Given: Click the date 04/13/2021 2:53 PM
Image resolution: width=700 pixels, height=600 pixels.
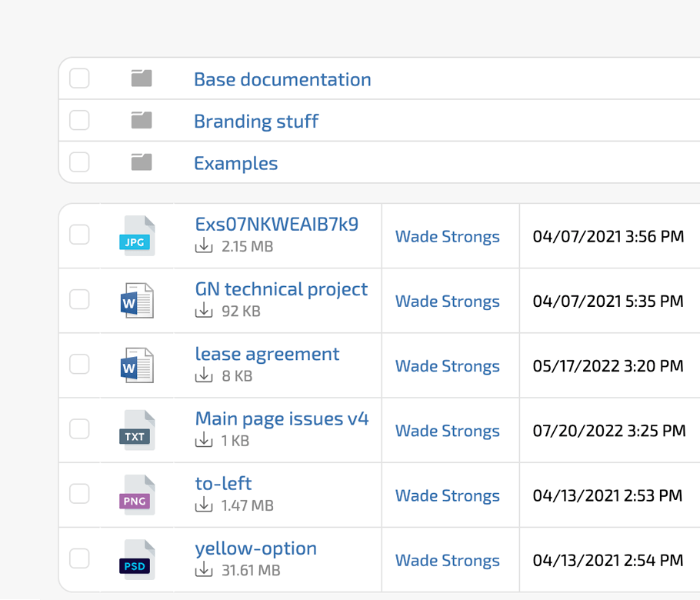Looking at the screenshot, I should pos(608,495).
